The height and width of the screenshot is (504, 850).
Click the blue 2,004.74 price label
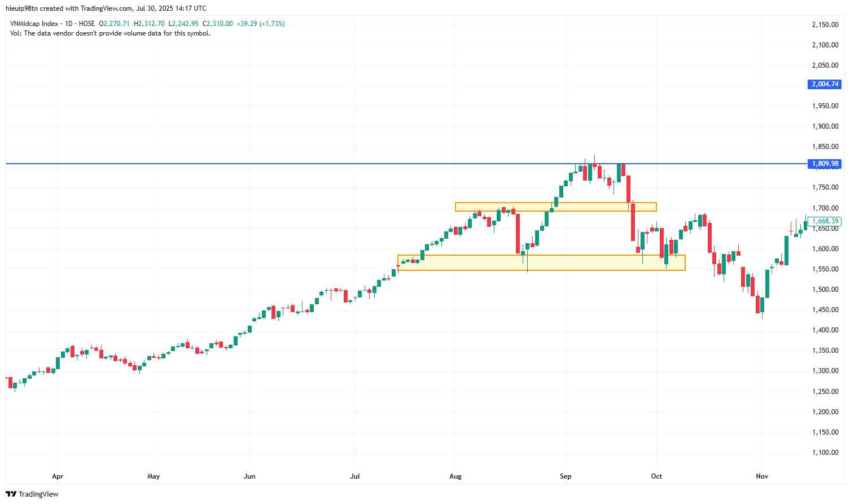pyautogui.click(x=825, y=84)
